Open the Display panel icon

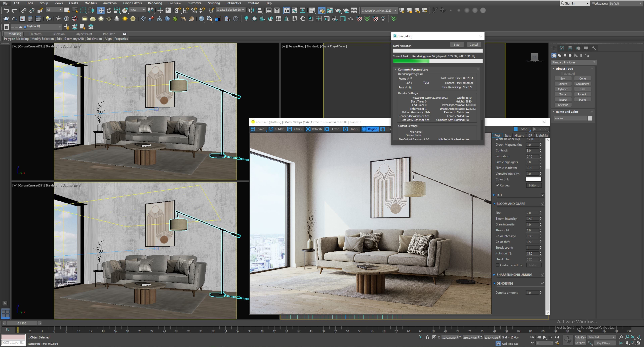pyautogui.click(x=586, y=48)
